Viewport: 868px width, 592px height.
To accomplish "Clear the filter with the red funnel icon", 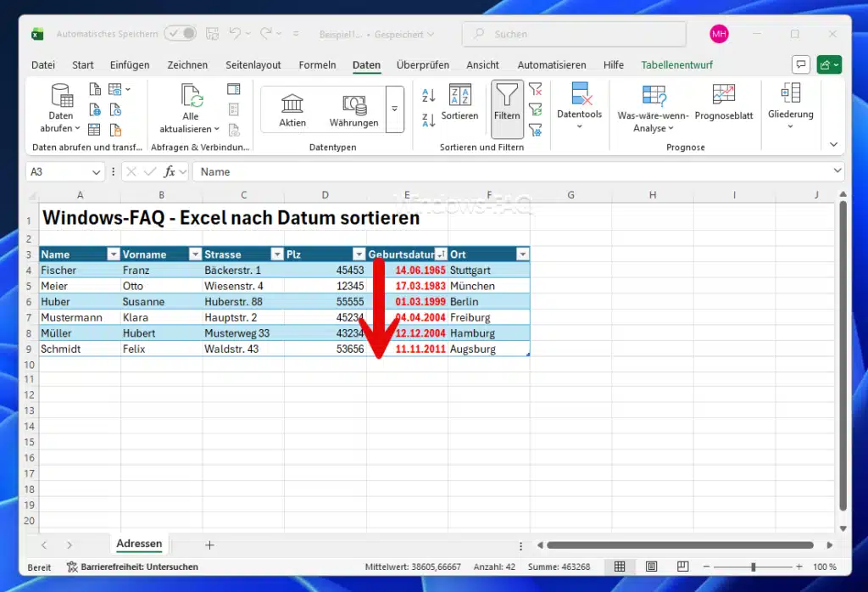I will click(535, 87).
